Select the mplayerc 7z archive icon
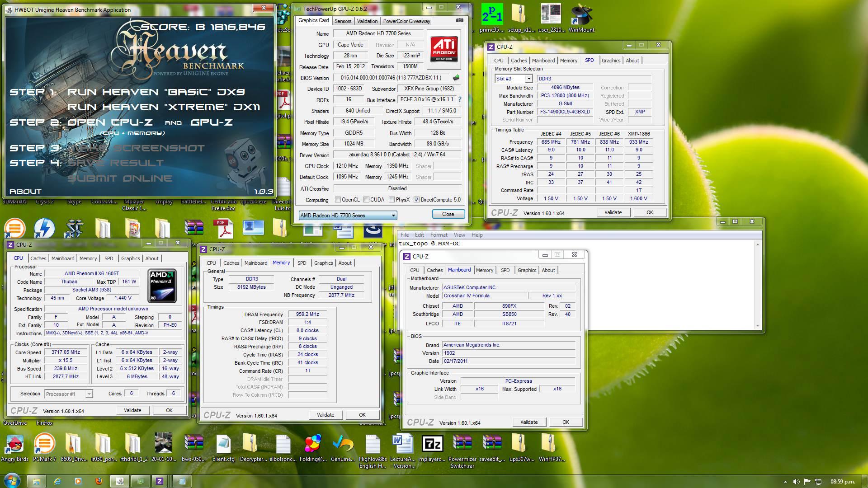The height and width of the screenshot is (488, 868). (432, 448)
